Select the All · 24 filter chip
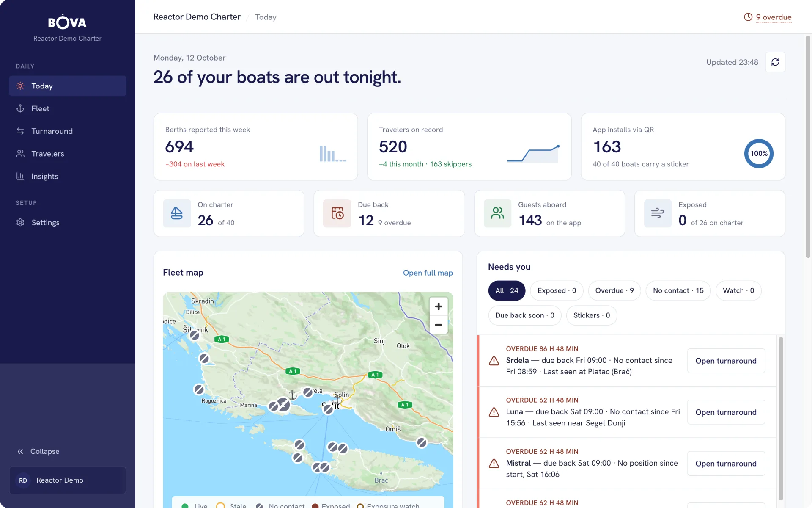Screen dimensions: 812x508 click(x=507, y=290)
